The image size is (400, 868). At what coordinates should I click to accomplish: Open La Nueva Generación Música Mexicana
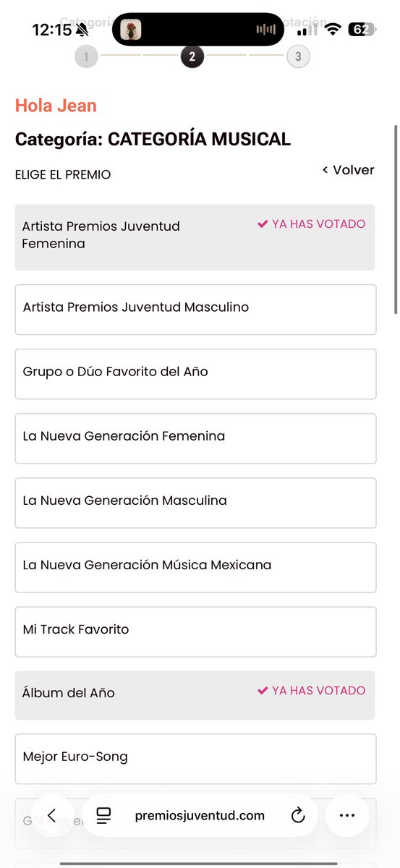195,567
